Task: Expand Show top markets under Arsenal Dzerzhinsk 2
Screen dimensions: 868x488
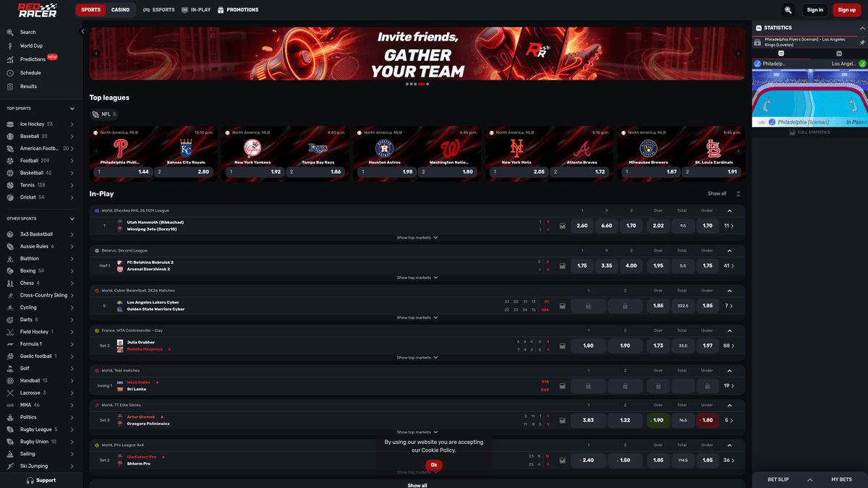Action: (417, 278)
